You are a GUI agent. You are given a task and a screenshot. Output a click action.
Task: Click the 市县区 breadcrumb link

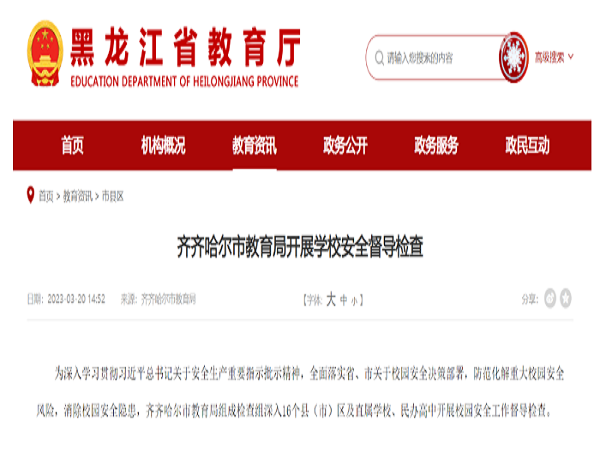pyautogui.click(x=110, y=196)
